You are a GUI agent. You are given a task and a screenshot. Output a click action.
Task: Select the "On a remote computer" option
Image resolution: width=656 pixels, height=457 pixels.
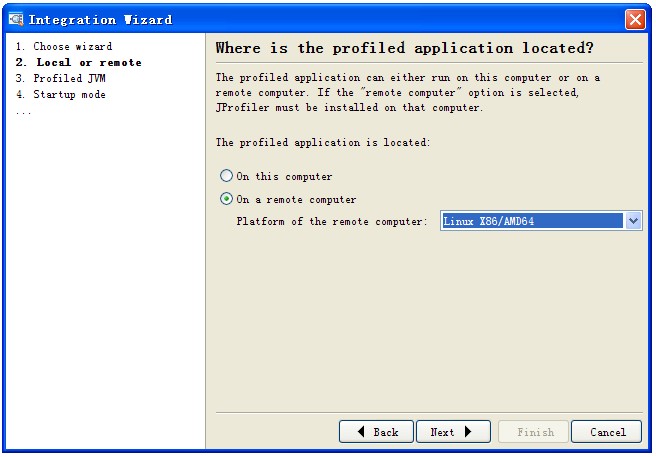point(227,199)
